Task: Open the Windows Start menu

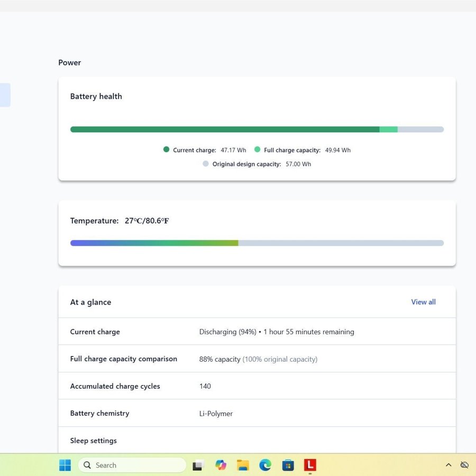Action: tap(65, 465)
